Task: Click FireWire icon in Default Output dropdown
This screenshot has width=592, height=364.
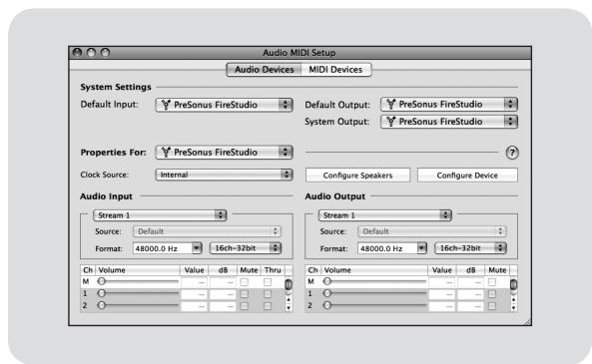Action: pos(390,104)
